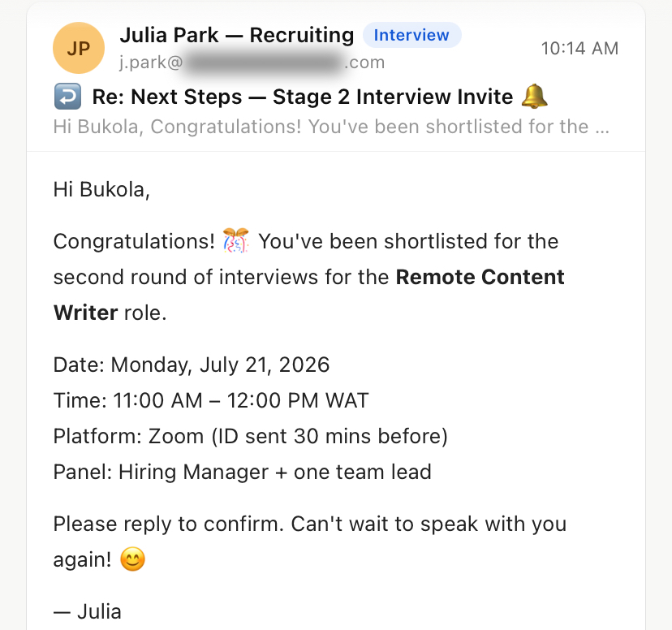672x630 pixels.
Task: Click the '— Julia' signature
Action: pyautogui.click(x=88, y=611)
